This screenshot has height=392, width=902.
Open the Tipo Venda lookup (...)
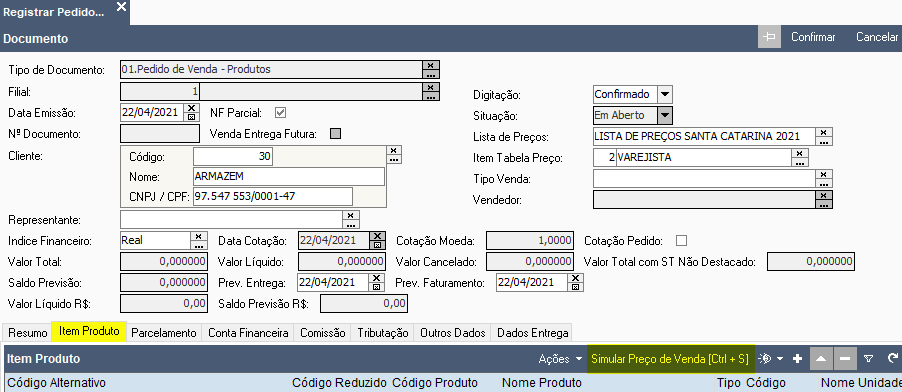(x=824, y=183)
